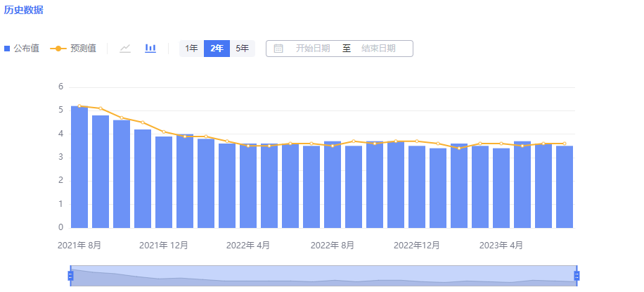The image size is (644, 292).
Task: Switch chart to line view icon
Action: (125, 49)
